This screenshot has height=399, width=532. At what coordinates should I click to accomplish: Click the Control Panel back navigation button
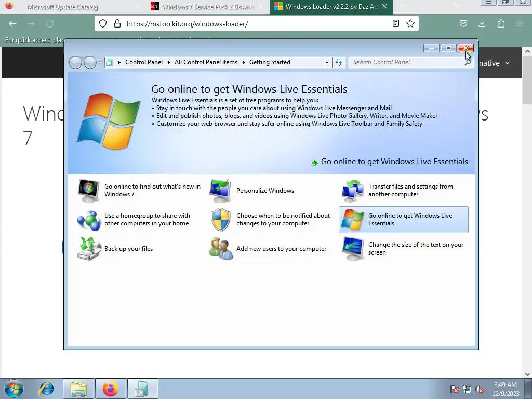click(x=75, y=62)
